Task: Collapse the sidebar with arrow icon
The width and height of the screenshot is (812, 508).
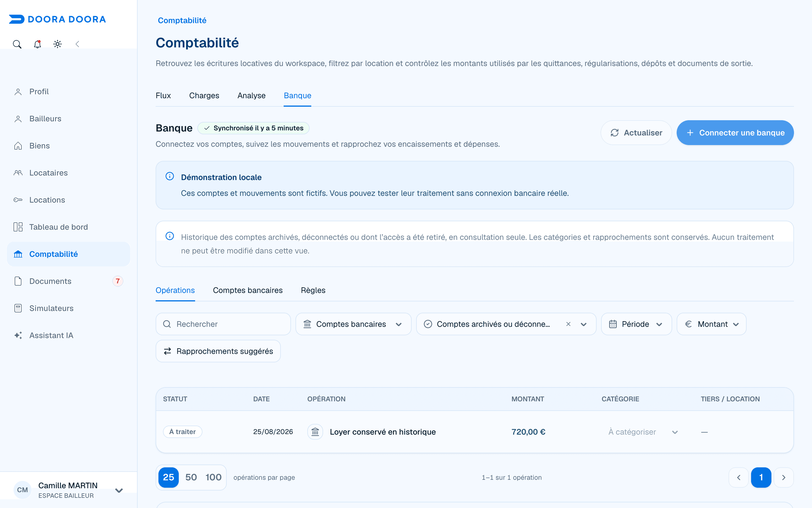Action: (78, 44)
